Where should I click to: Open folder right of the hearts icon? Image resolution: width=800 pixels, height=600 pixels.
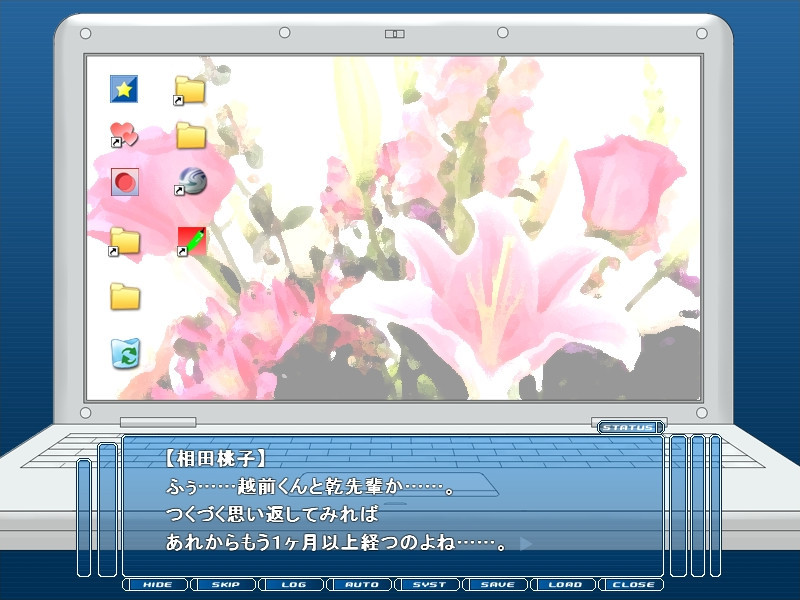coord(190,135)
